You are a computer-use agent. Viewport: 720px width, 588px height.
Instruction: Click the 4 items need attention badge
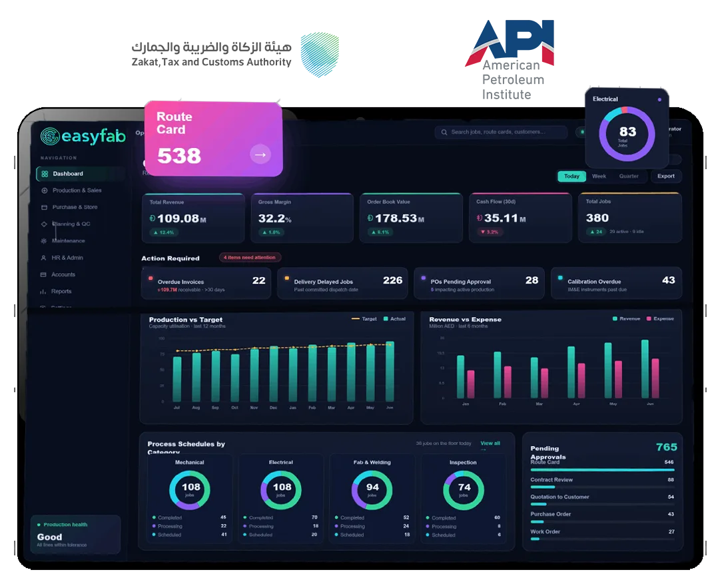[250, 258]
